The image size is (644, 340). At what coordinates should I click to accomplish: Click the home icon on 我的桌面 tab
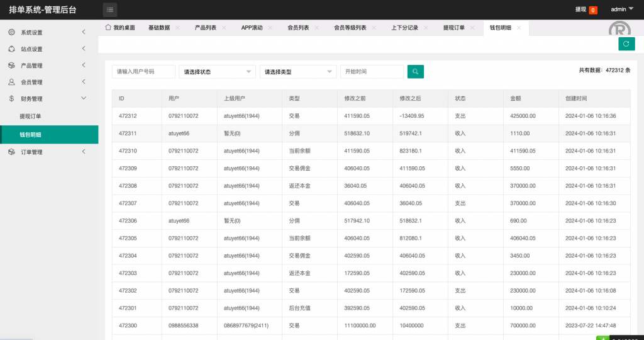click(108, 28)
